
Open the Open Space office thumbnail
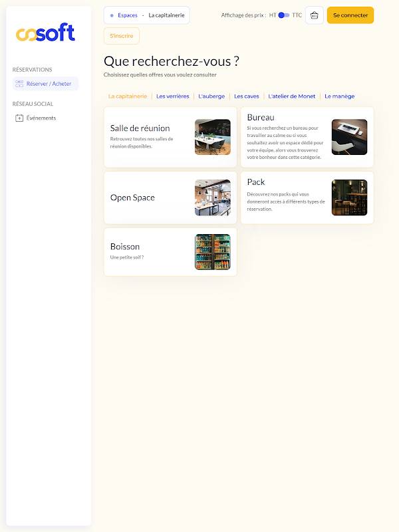pos(213,198)
